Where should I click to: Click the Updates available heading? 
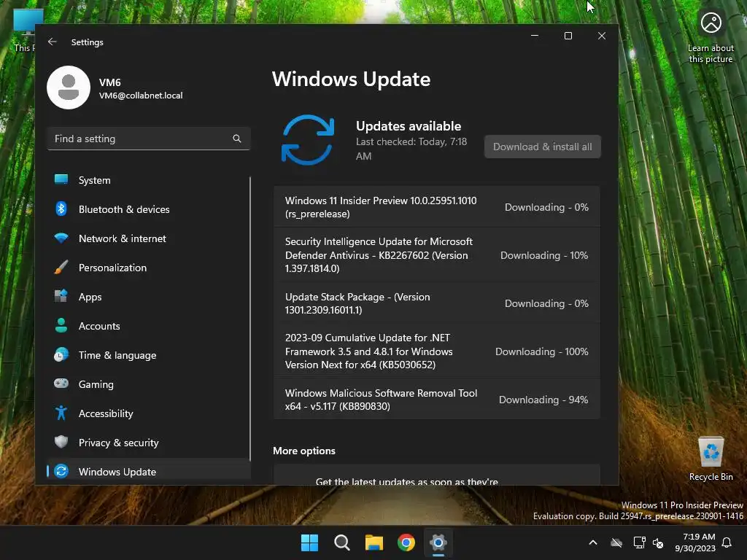[x=409, y=126]
